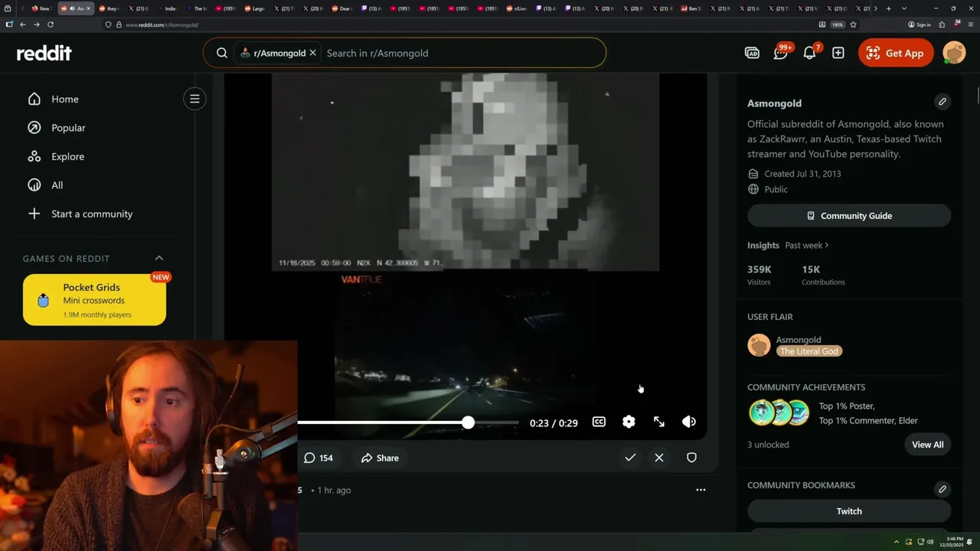
Task: Go forward in browser
Action: [x=36, y=24]
